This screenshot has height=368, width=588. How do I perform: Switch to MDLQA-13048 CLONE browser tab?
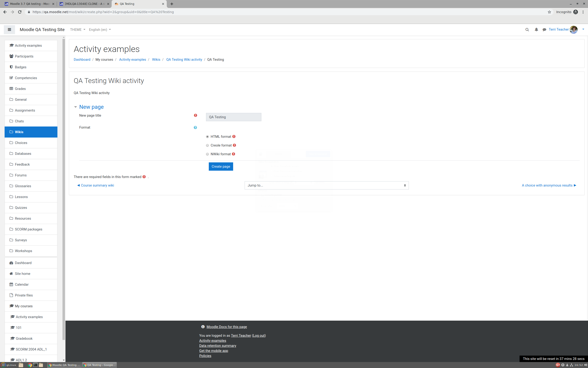tap(84, 4)
